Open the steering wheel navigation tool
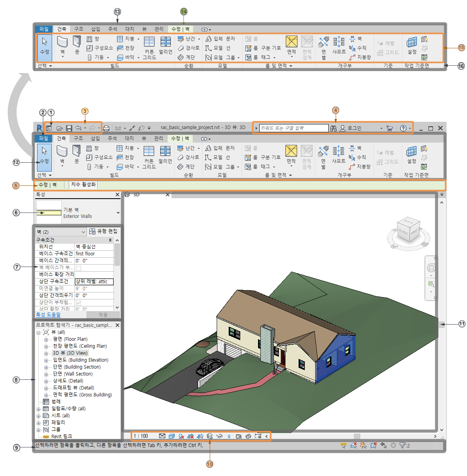The image size is (467, 476). click(431, 268)
